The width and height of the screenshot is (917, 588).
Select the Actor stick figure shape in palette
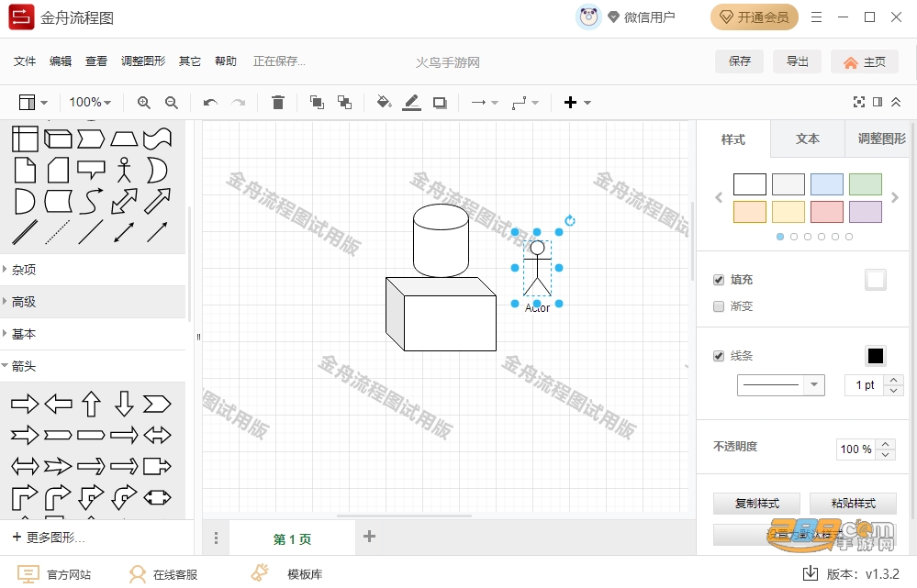pyautogui.click(x=124, y=170)
